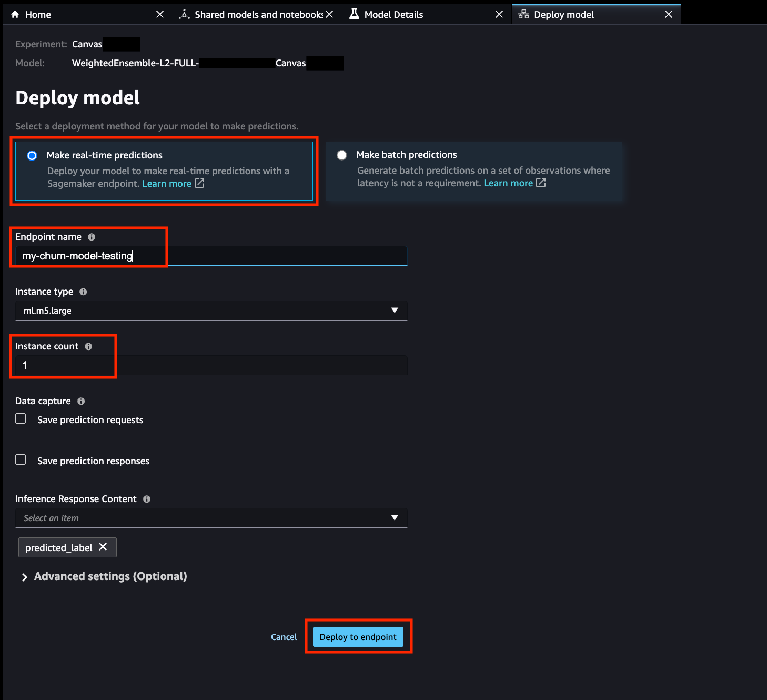Screen dimensions: 767x700
Task: Switch to the Home tab
Action: coord(87,14)
